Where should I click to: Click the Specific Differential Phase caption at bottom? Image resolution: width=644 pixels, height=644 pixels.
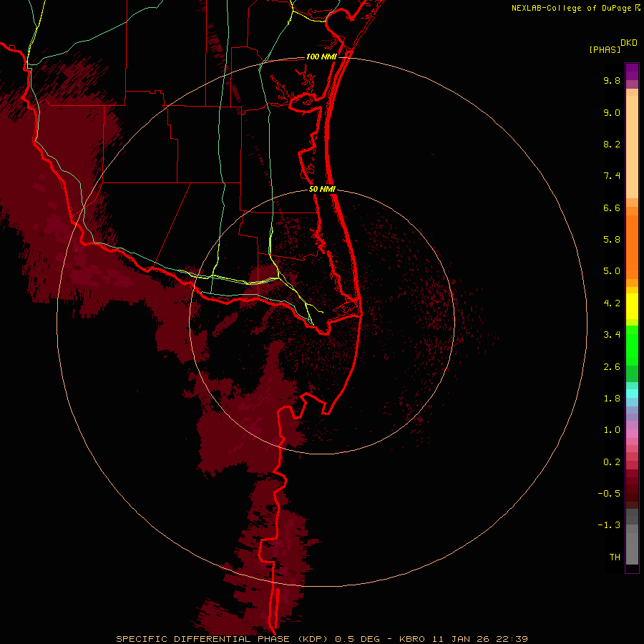pyautogui.click(x=321, y=639)
